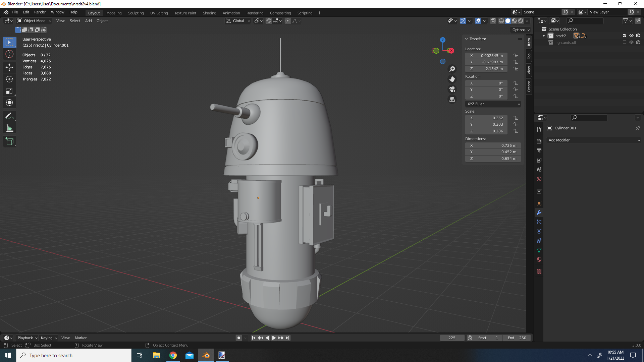
Task: Open XYZ Euler rotation mode dropdown
Action: (493, 104)
